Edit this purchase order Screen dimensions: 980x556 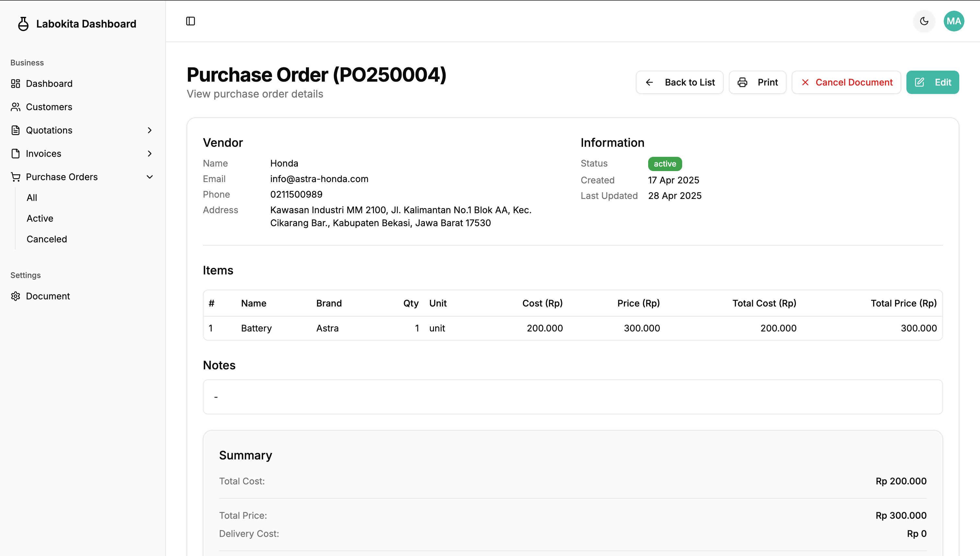[x=932, y=82]
